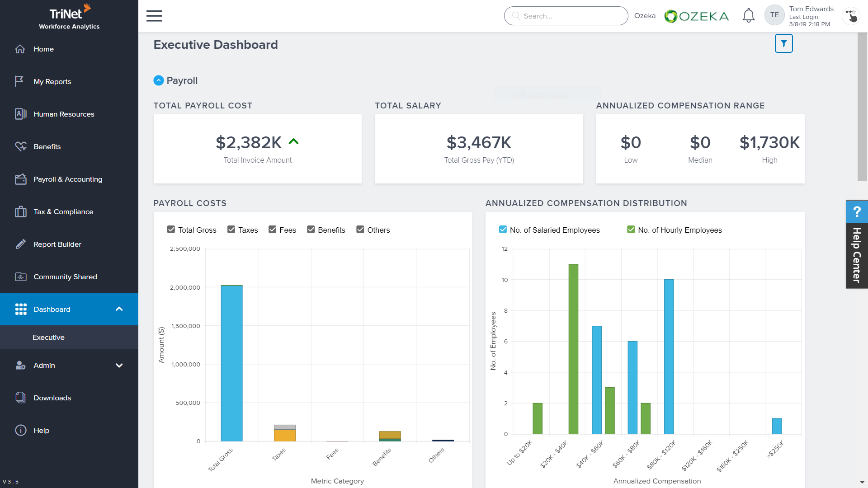Go to Community Shared
This screenshot has width=868, height=488.
(x=65, y=277)
